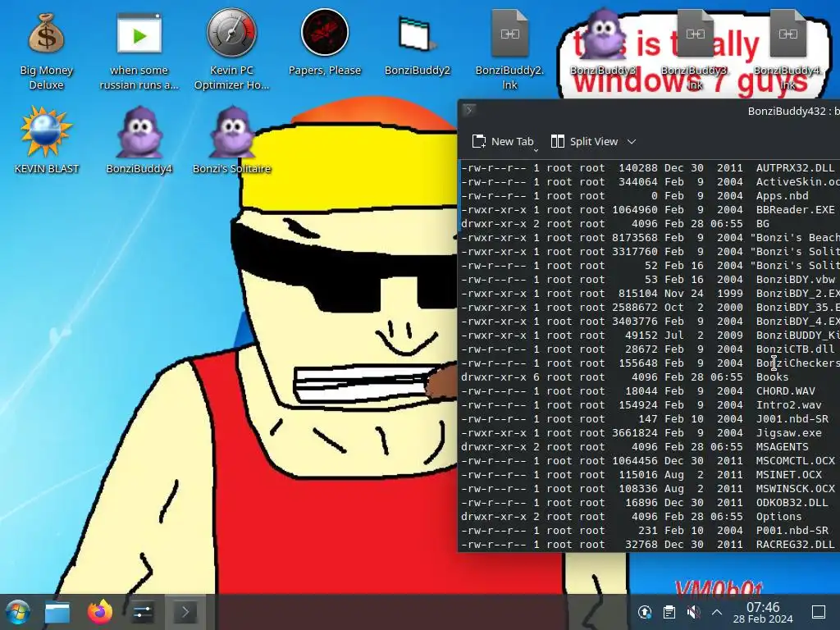Image resolution: width=840 pixels, height=630 pixels.
Task: Click Books directory name in terminal
Action: point(772,377)
